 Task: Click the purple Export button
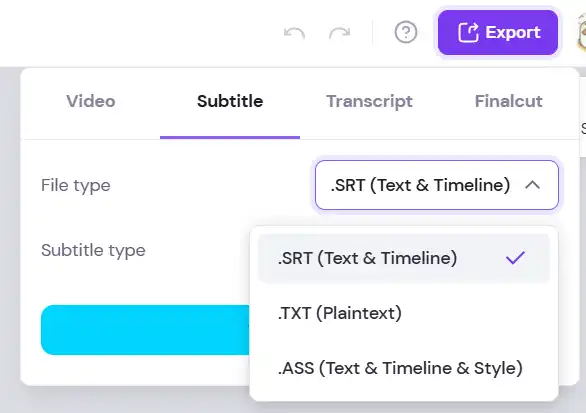(498, 33)
